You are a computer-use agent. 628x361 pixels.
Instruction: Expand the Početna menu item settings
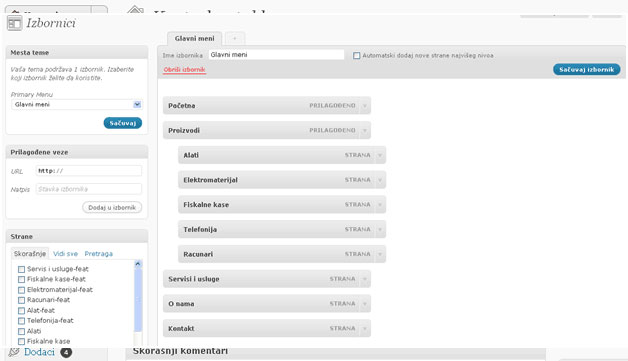coord(365,106)
